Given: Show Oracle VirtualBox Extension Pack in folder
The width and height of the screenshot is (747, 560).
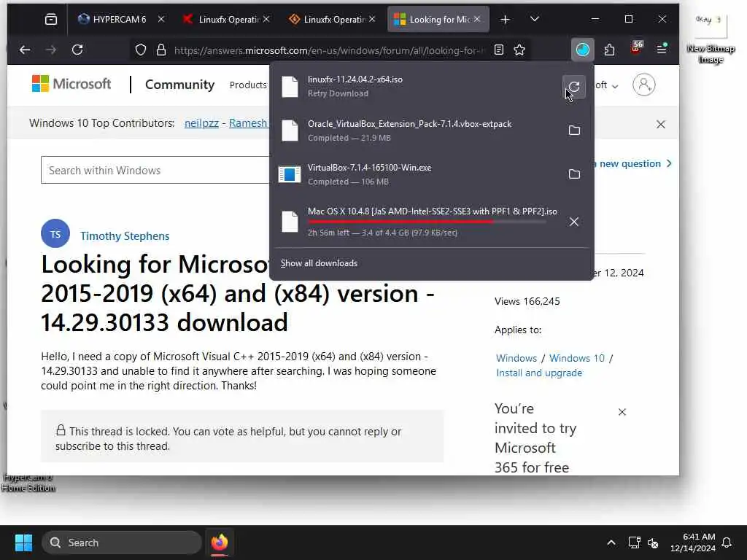Looking at the screenshot, I should [x=574, y=131].
